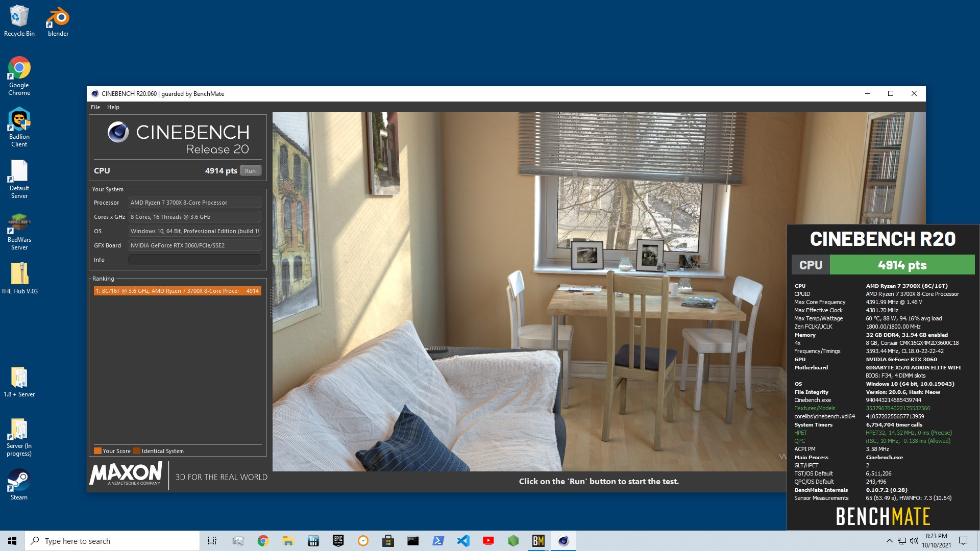Click Cinebench title bar app icon

(x=95, y=94)
